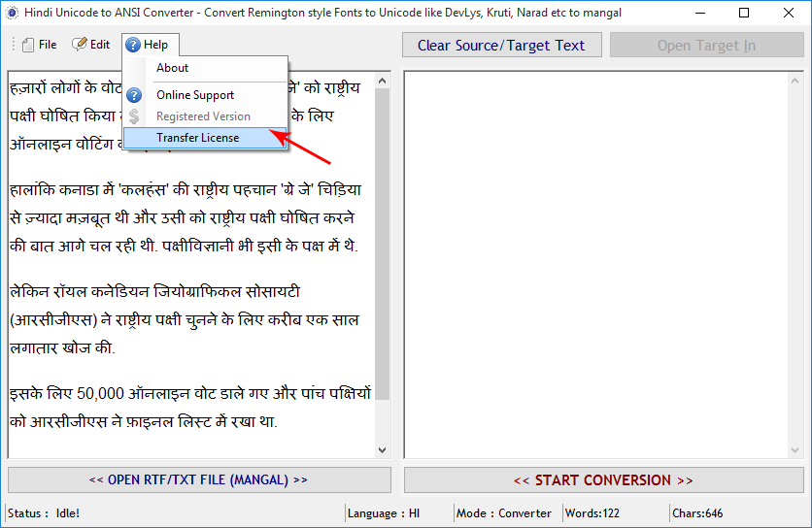Screen dimensions: 812x528
Task: Open the Edit menu
Action: click(90, 45)
